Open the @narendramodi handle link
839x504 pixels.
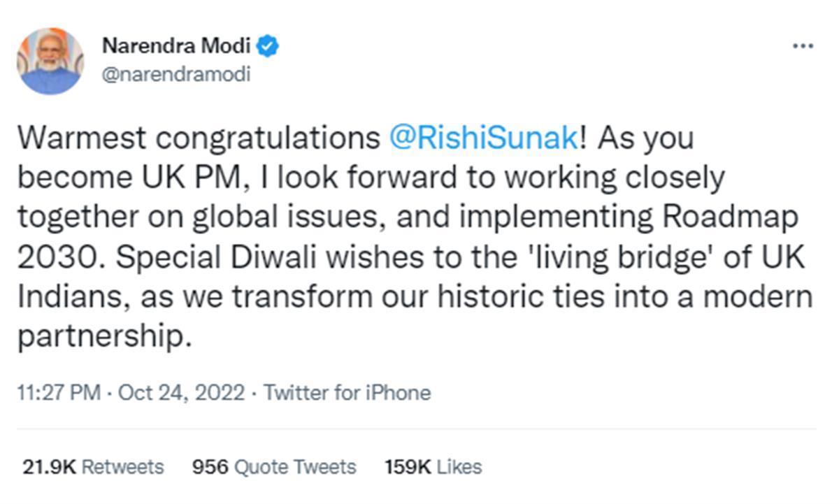point(176,74)
